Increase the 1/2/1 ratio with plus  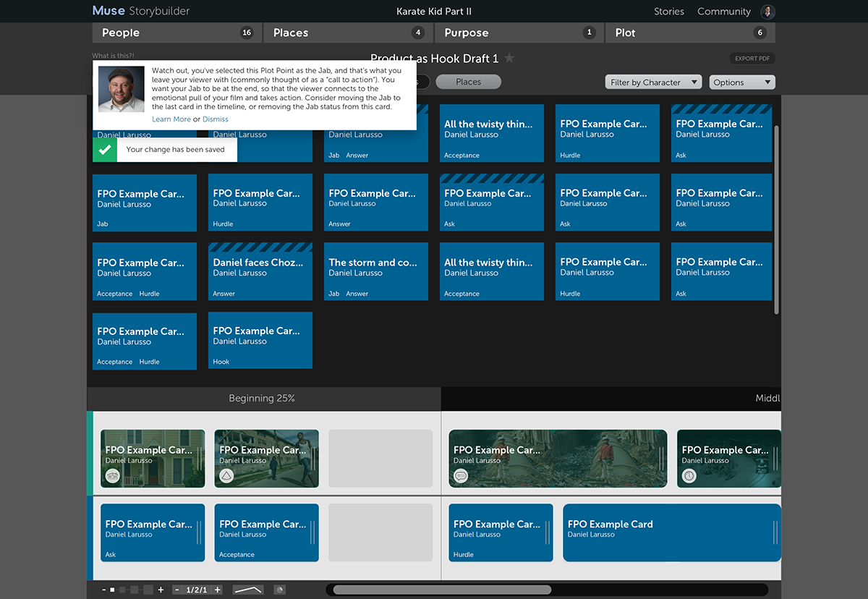point(217,590)
